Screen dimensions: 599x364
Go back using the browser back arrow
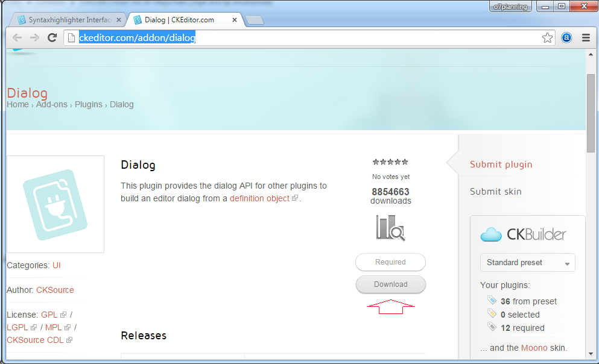click(17, 37)
